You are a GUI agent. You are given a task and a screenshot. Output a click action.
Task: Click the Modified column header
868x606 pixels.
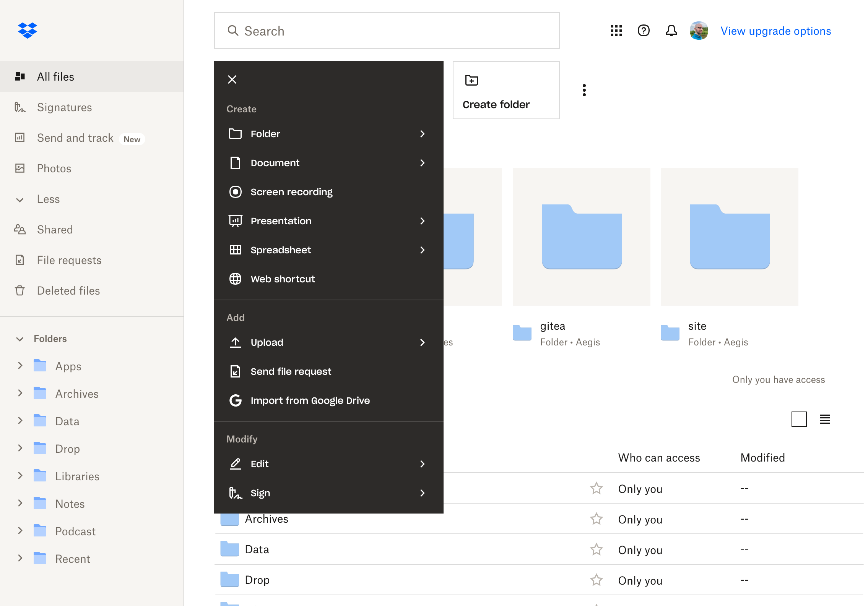tap(762, 458)
